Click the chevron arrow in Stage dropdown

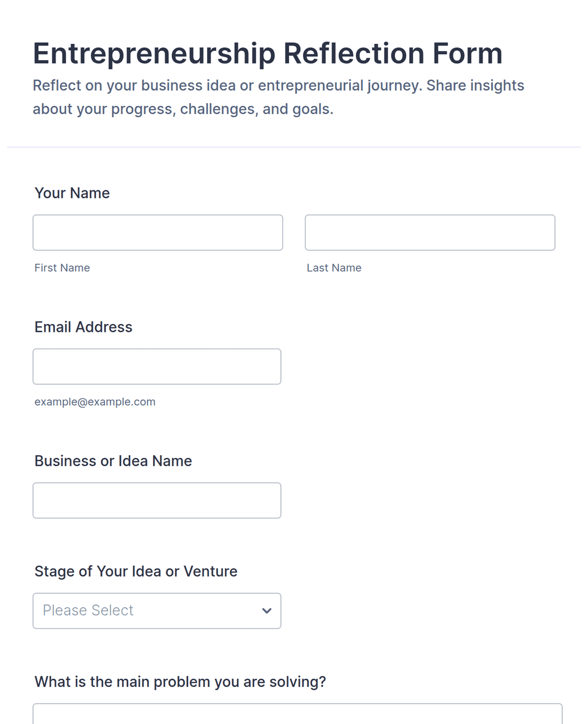coord(267,611)
